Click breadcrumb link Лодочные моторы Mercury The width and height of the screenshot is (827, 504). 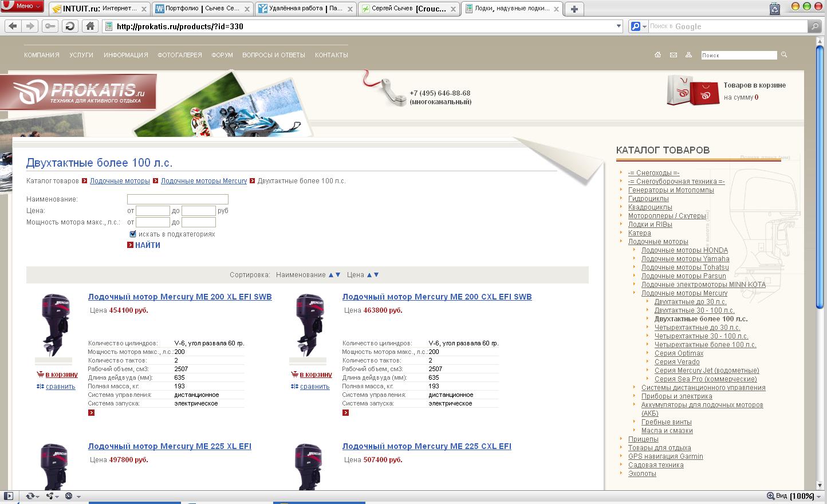click(x=204, y=181)
